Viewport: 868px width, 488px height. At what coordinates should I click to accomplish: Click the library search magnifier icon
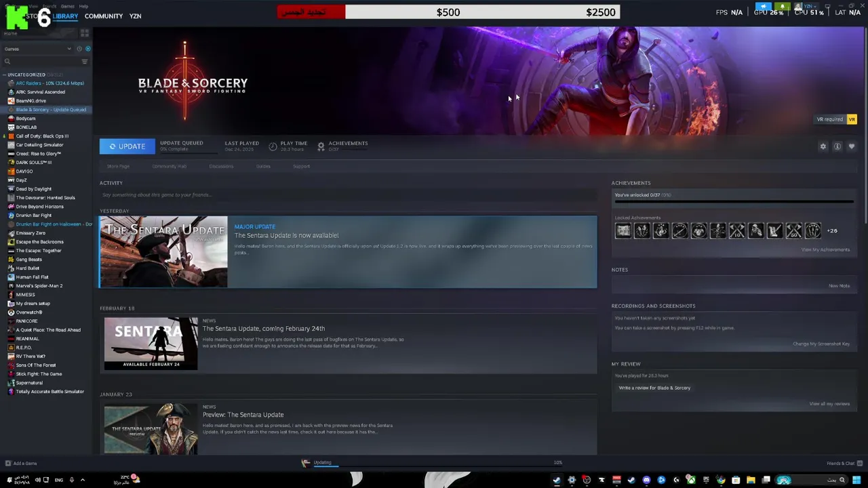pyautogui.click(x=7, y=62)
